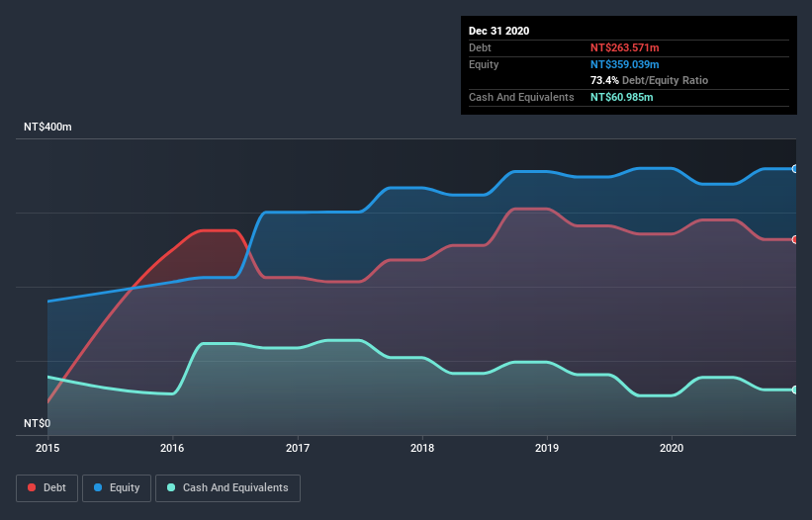Click the Cash end-point marker on chart

click(x=795, y=390)
